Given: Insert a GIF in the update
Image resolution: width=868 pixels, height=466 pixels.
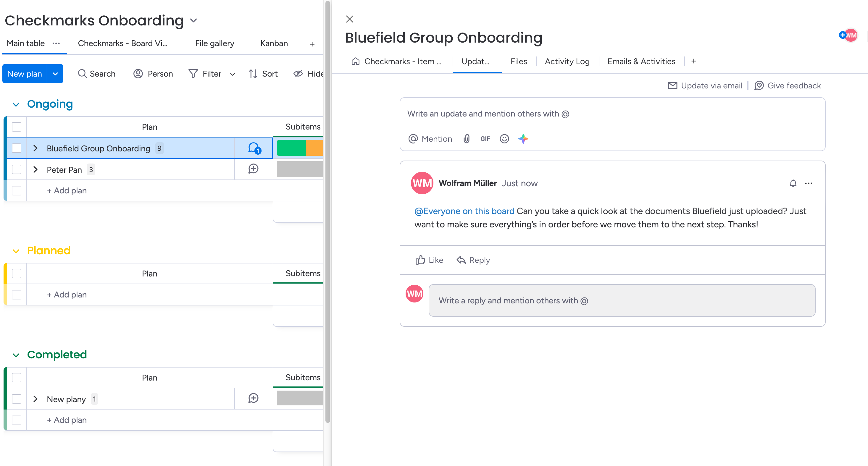Looking at the screenshot, I should coord(485,139).
